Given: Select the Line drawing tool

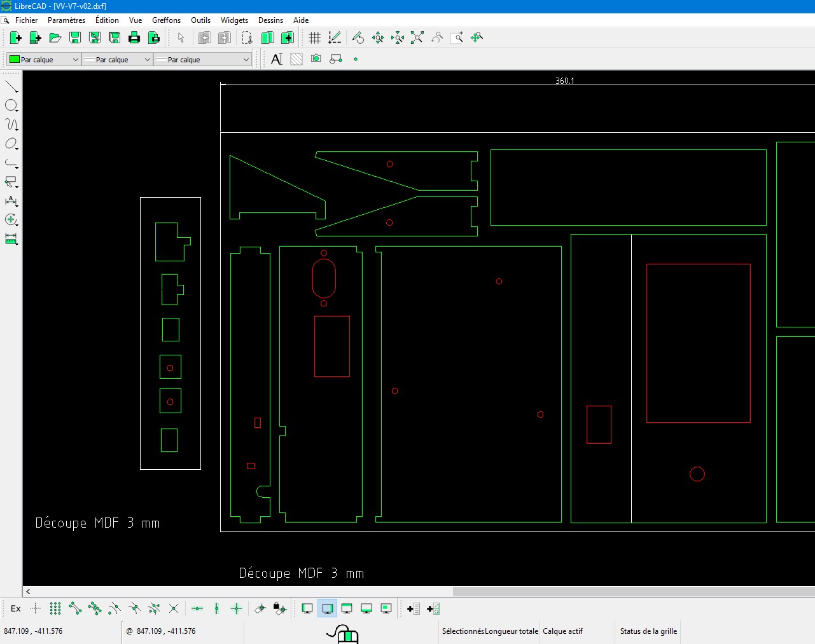Looking at the screenshot, I should 11,86.
